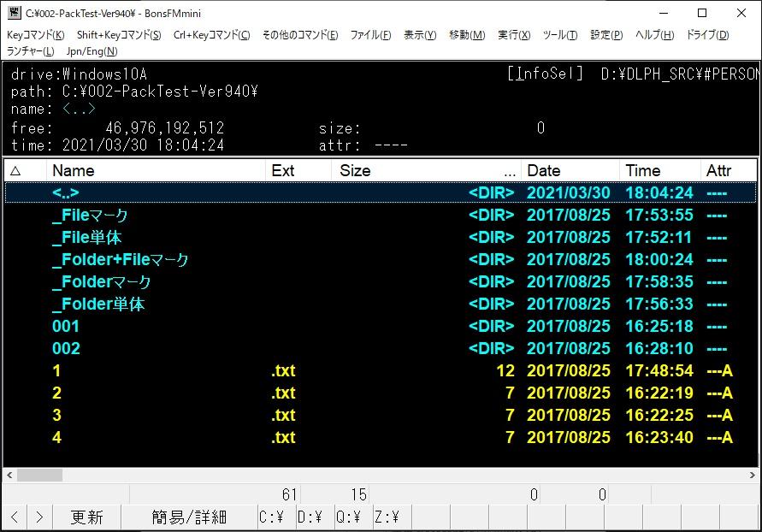Switch to drive Q: button

[347, 517]
